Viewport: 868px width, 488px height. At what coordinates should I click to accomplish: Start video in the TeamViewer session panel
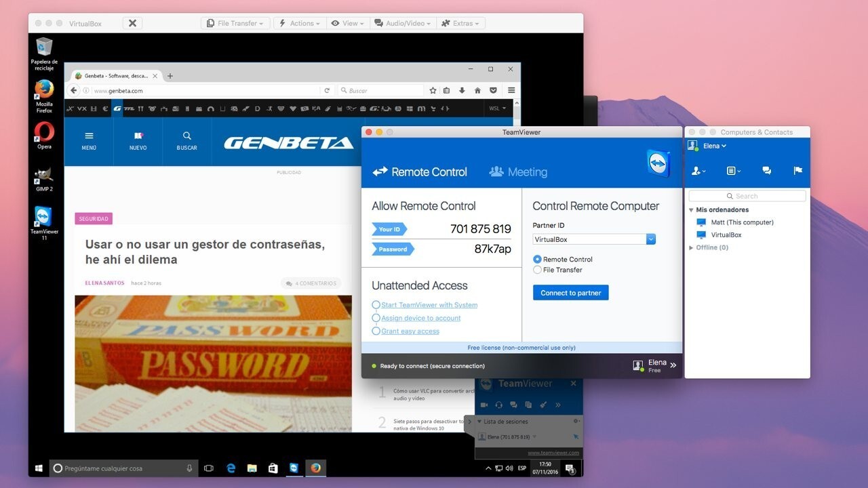coord(484,405)
